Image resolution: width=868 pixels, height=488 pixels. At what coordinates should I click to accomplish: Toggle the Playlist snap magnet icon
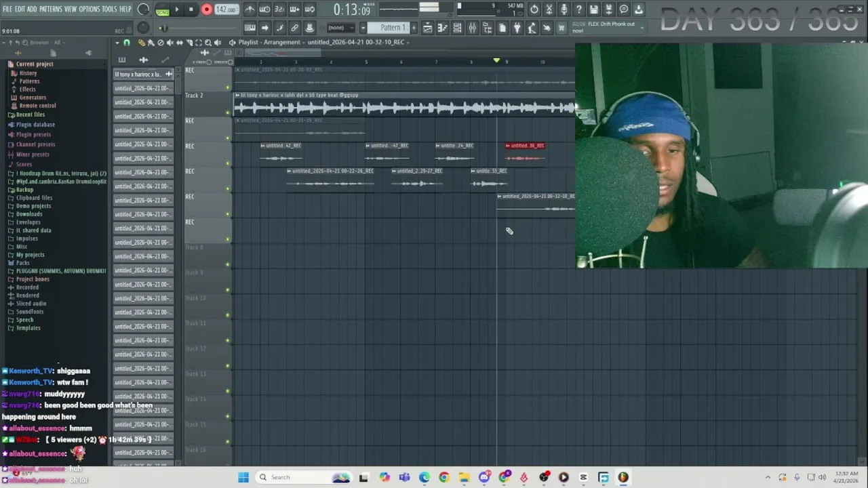pyautogui.click(x=126, y=43)
